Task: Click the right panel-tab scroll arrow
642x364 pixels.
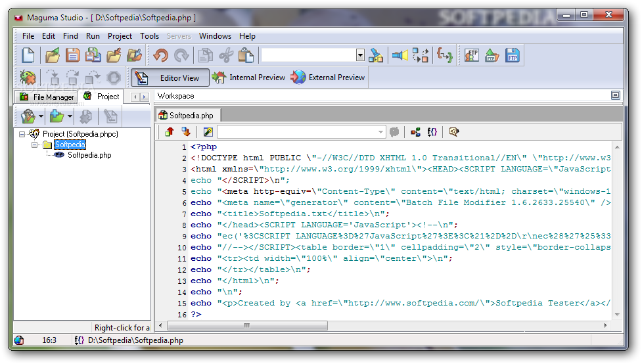Action: (x=144, y=97)
